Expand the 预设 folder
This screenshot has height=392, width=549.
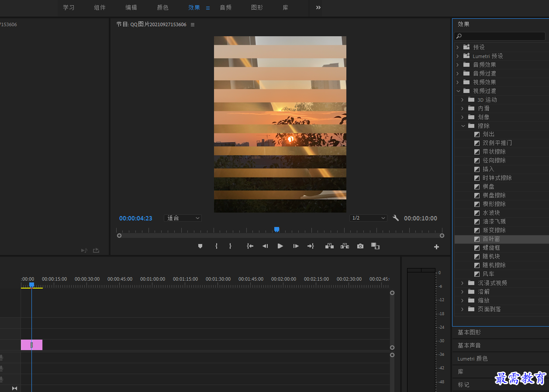[x=458, y=47]
